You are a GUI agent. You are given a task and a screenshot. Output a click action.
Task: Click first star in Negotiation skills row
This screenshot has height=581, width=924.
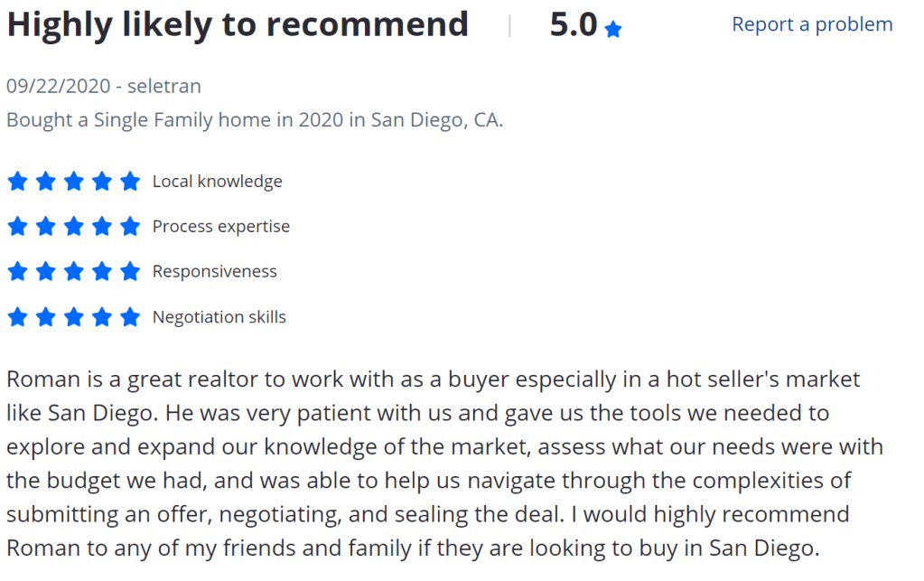pos(17,317)
